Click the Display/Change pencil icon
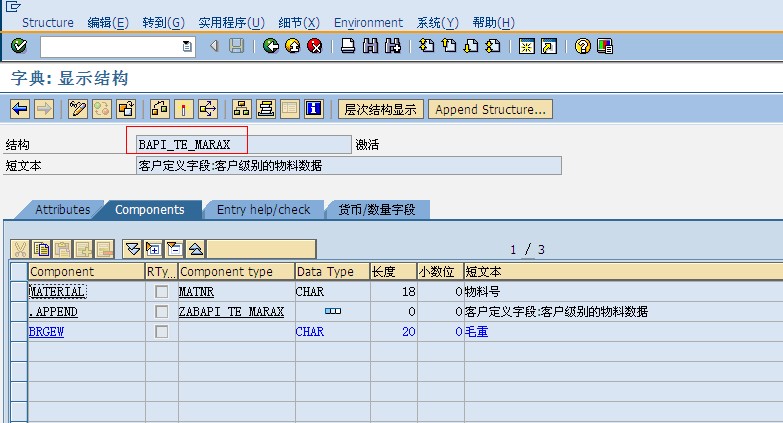 77,109
